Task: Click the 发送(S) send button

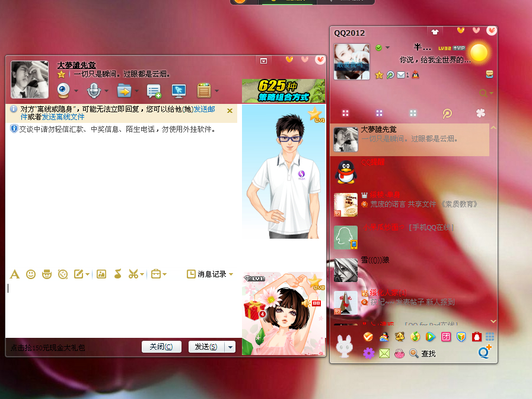Action: pyautogui.click(x=206, y=347)
